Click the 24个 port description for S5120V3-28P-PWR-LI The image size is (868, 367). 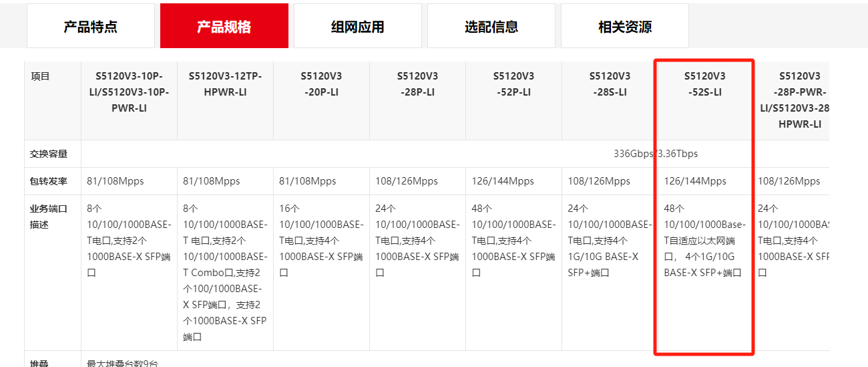click(793, 241)
